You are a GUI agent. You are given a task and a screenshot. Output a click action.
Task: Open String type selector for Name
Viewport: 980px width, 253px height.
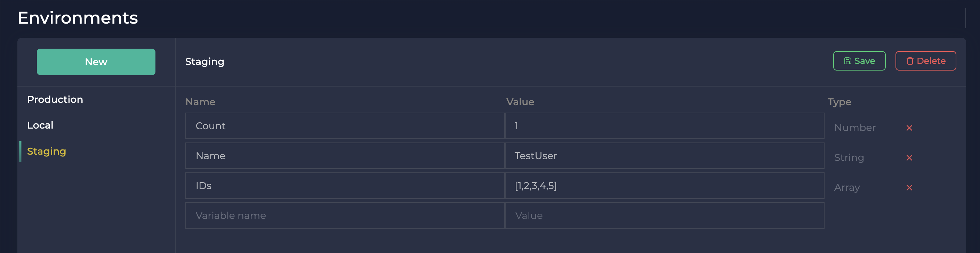click(x=849, y=157)
